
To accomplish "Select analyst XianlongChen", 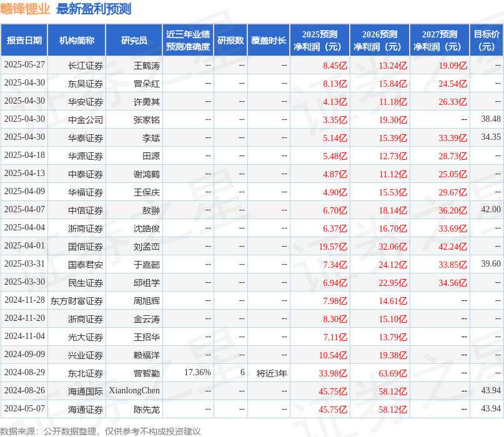I will click(x=134, y=390).
